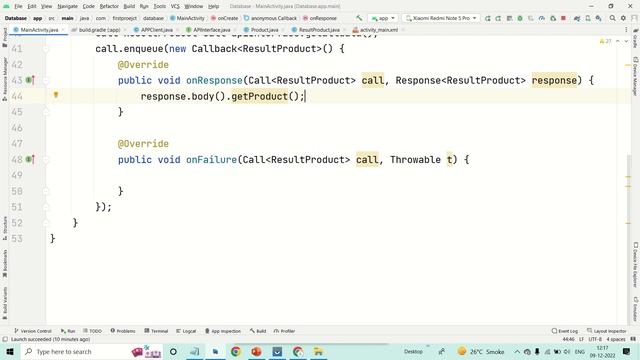Open the VCS menu
The width and height of the screenshot is (640, 360).
click(175, 6)
